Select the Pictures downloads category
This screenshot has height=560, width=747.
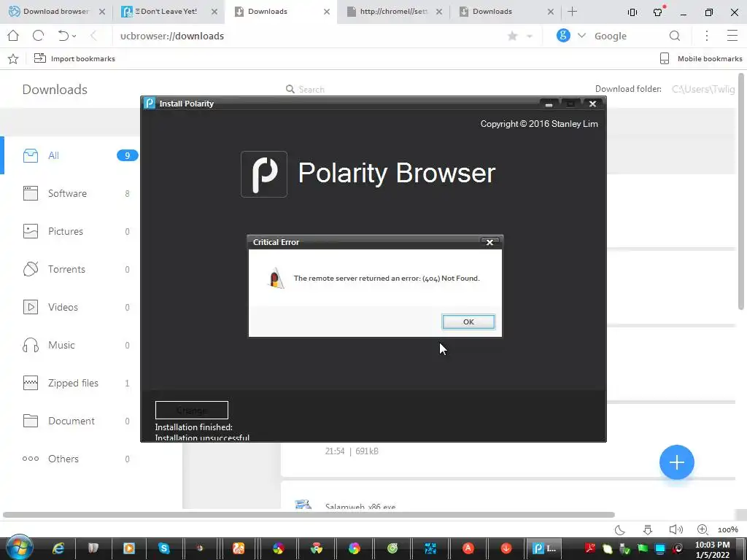[71, 231]
